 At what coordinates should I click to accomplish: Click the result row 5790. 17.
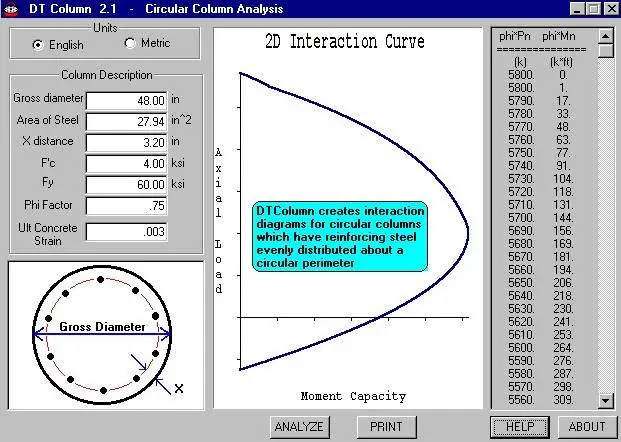coord(540,101)
